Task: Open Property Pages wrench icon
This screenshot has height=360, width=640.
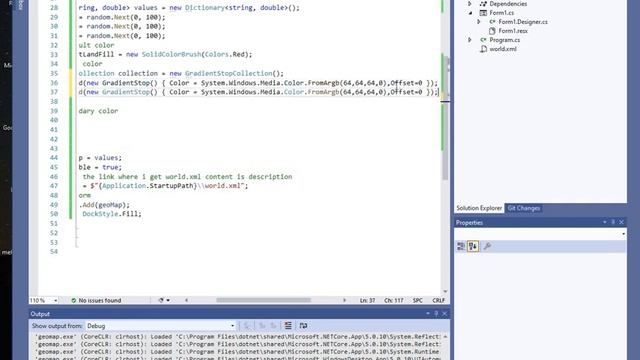Action: [x=487, y=246]
